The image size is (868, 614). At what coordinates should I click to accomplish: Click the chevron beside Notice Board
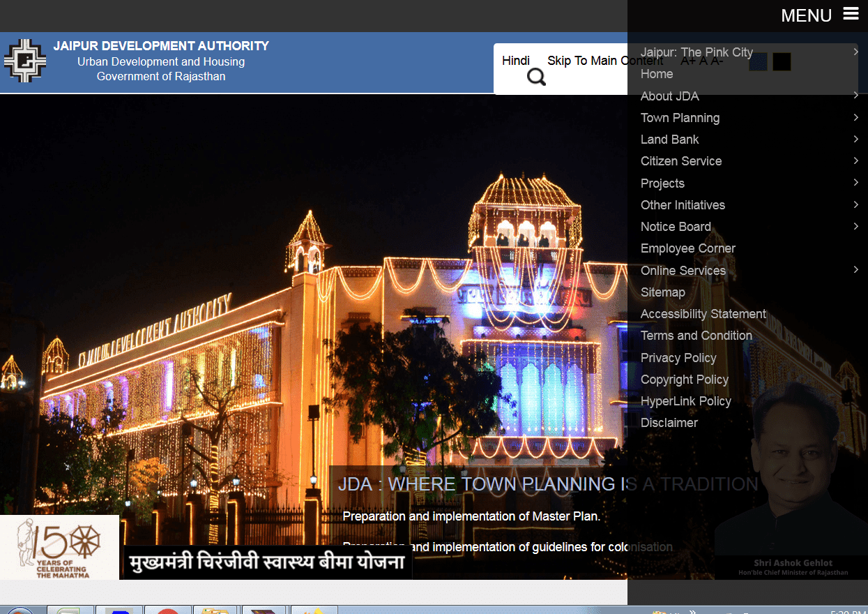coord(856,226)
